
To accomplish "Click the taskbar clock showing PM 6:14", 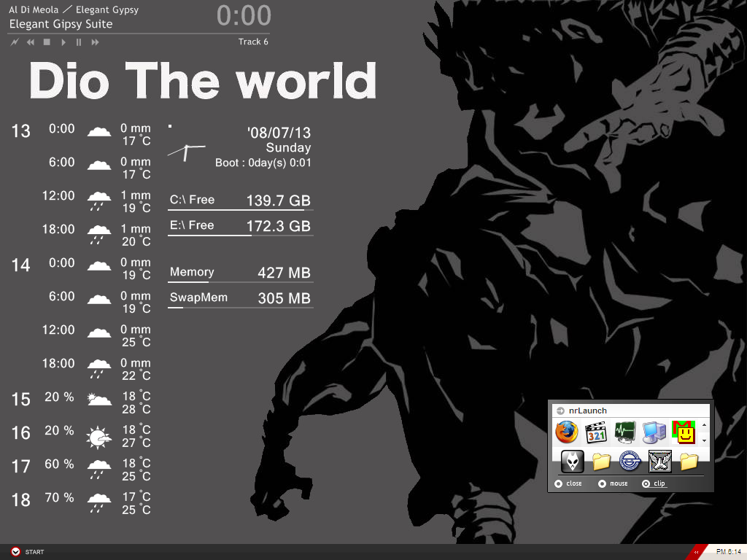I will click(x=727, y=551).
